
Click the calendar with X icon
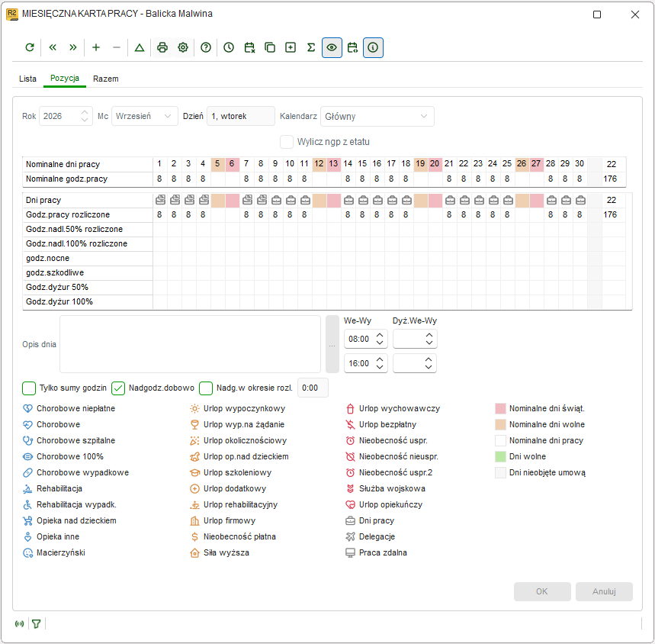click(x=249, y=47)
